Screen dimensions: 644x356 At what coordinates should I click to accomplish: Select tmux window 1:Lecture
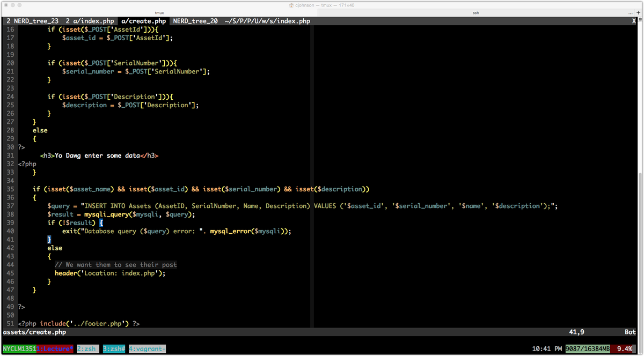click(55, 349)
